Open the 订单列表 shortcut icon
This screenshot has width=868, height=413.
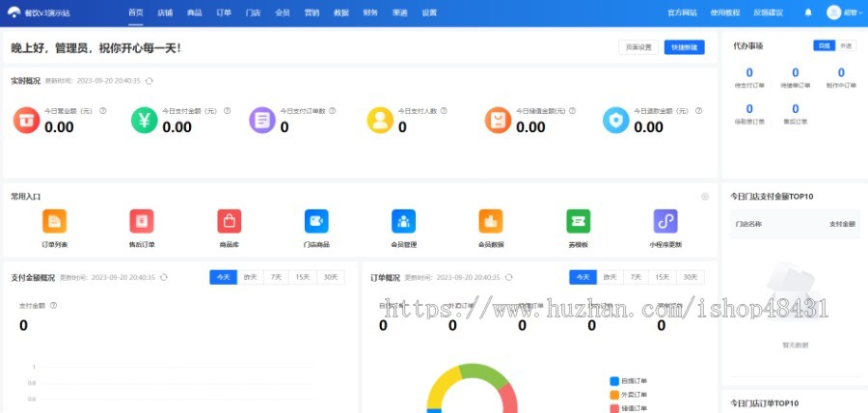click(x=54, y=221)
